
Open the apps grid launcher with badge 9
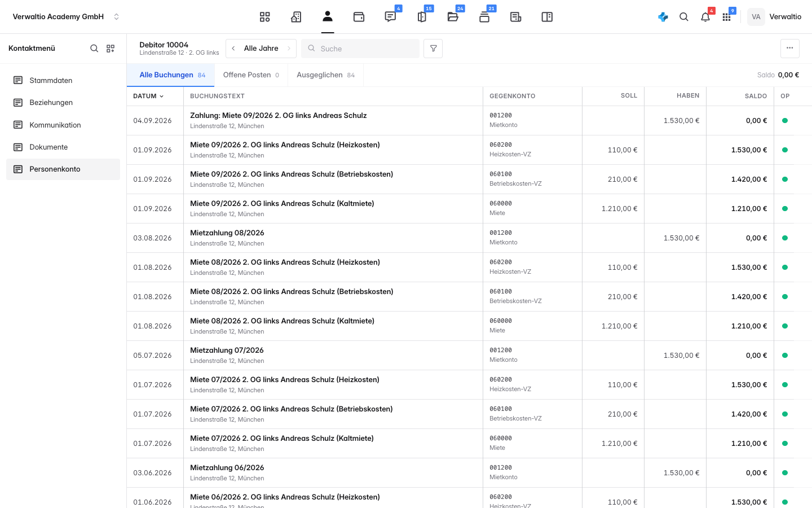[727, 17]
